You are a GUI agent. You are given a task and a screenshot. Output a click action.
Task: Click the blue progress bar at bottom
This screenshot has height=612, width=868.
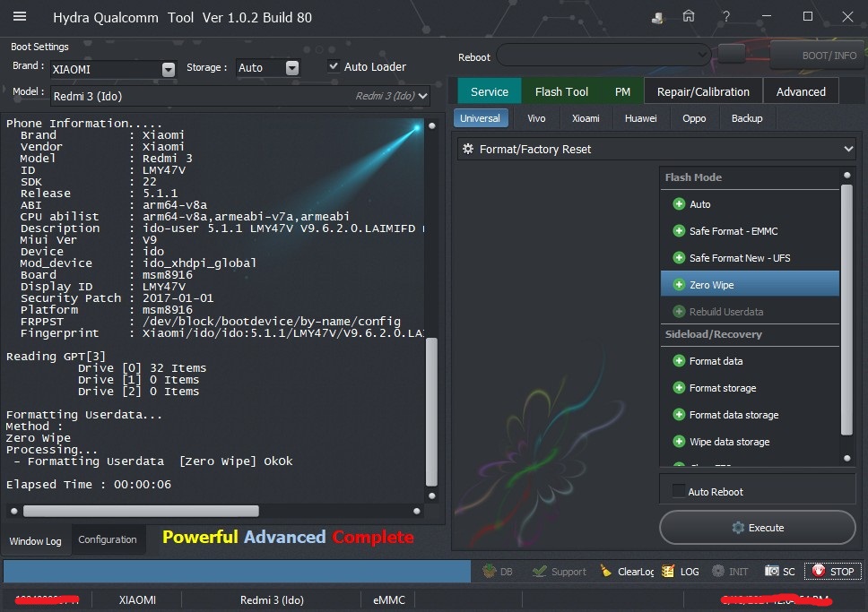237,571
